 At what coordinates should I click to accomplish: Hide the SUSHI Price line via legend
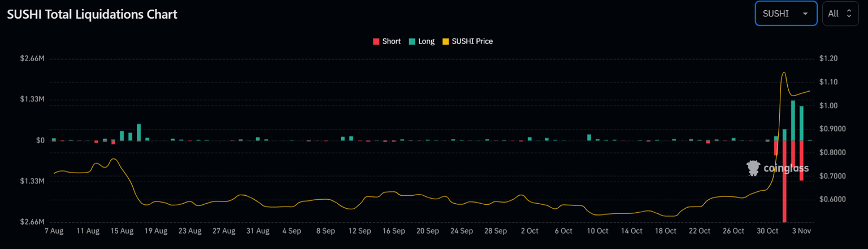[x=472, y=41]
